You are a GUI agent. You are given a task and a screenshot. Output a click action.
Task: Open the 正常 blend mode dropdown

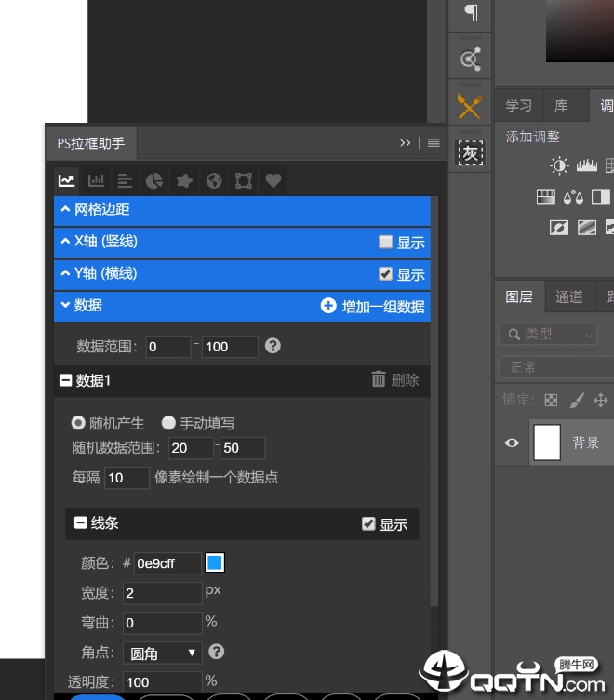tap(556, 367)
